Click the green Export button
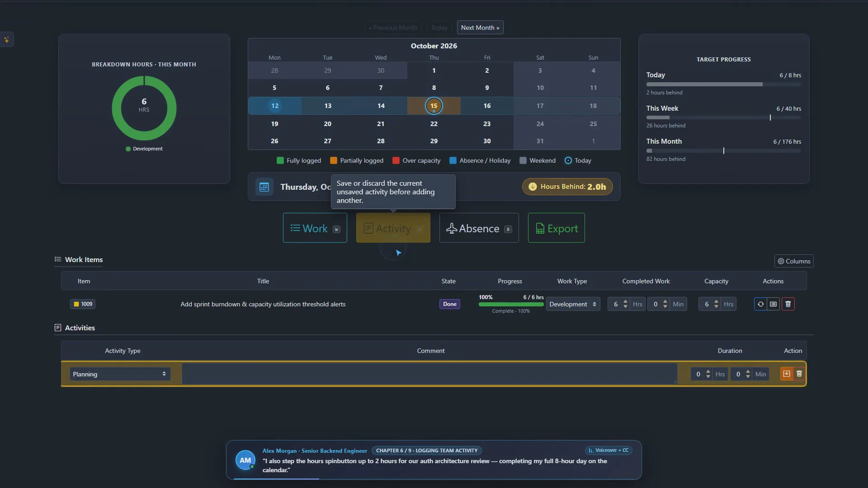Image resolution: width=868 pixels, height=488 pixels. tap(557, 228)
